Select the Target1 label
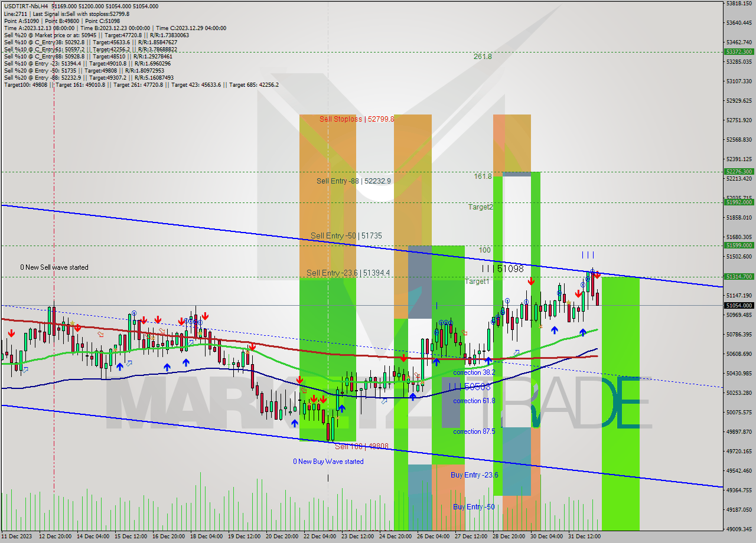This screenshot has height=543, width=756. [477, 282]
